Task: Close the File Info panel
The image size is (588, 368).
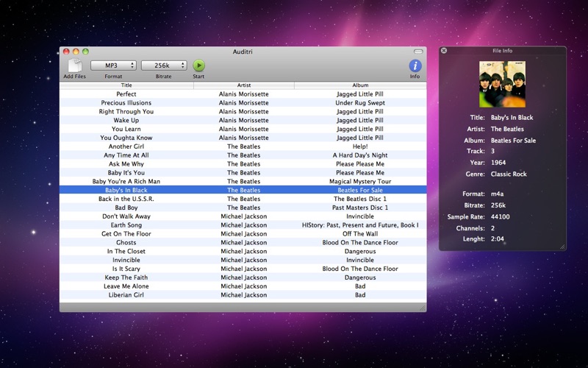Action: pyautogui.click(x=444, y=50)
